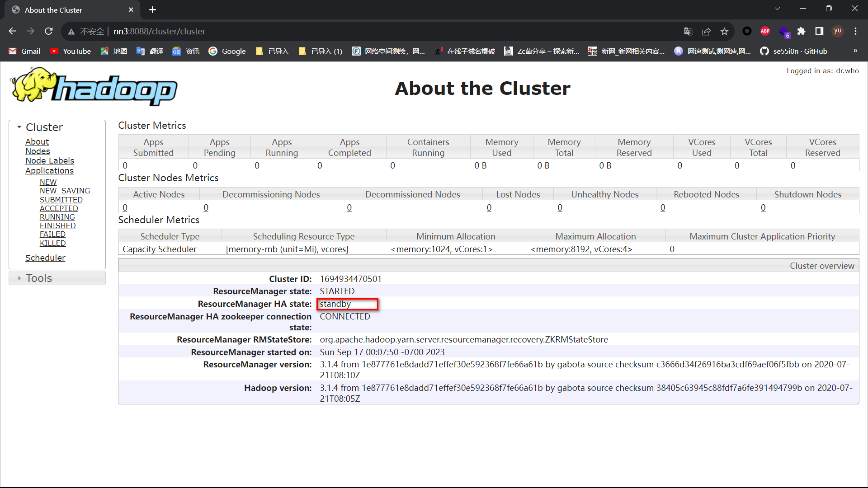Screen dimensions: 868x488
Task: Open the YouTube bookmark
Action: point(71,51)
